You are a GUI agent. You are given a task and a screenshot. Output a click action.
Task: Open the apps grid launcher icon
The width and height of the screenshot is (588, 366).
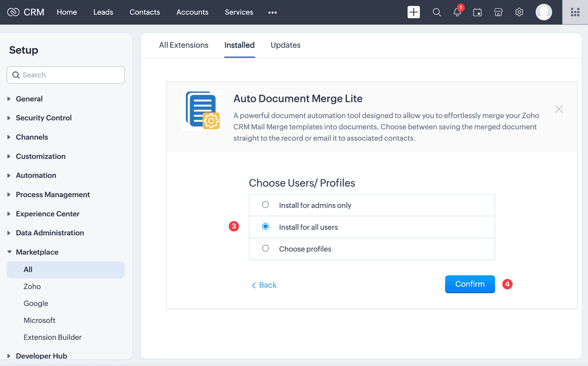(575, 12)
